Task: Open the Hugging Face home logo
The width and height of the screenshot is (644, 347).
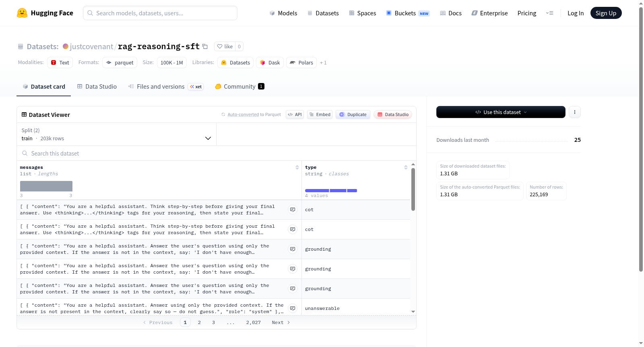Action: (45, 13)
